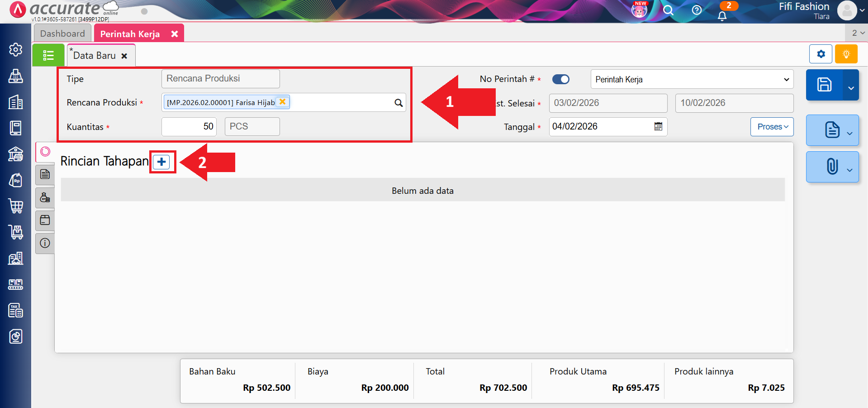This screenshot has width=868, height=408.
Task: Click the gear settings button near the lightbulb
Action: coord(821,54)
